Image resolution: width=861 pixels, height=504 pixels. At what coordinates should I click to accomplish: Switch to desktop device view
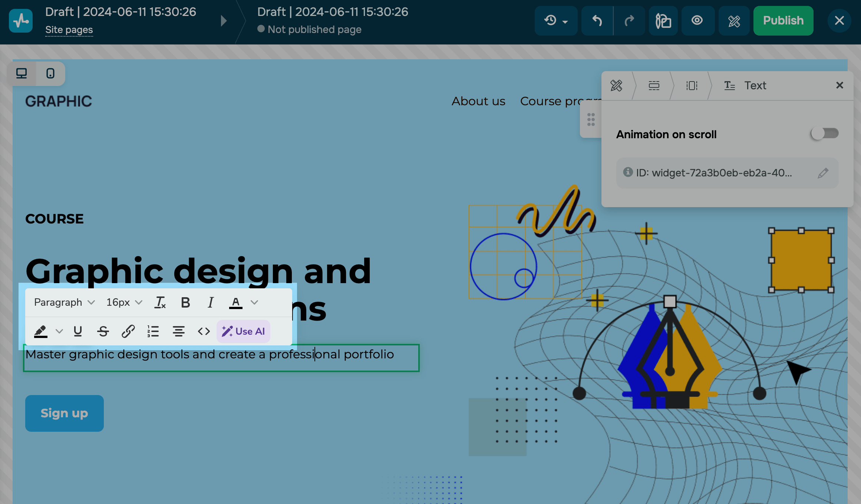tap(22, 73)
